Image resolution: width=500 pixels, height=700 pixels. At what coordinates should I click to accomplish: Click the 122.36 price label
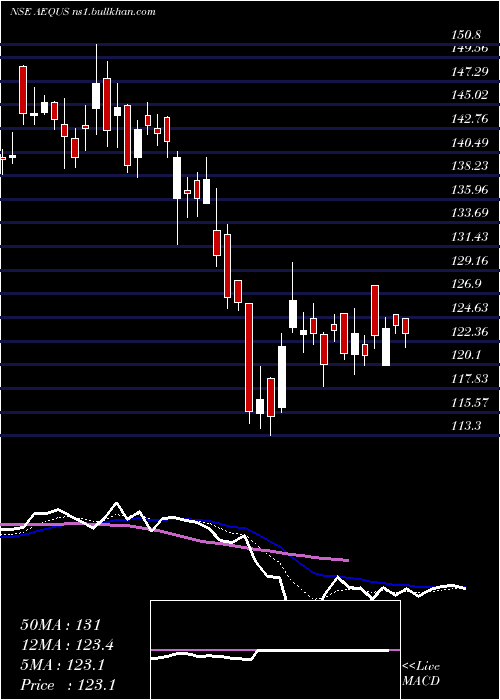point(470,332)
